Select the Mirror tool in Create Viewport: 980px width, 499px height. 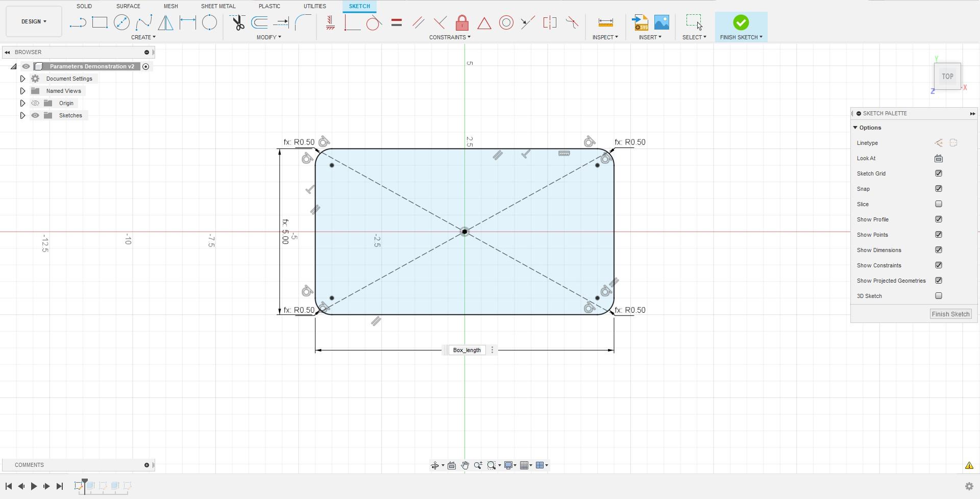[x=165, y=22]
